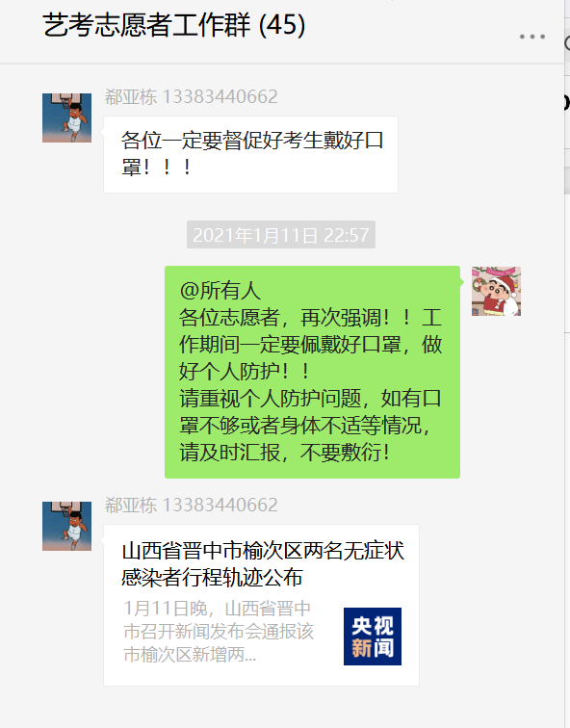Select sender name 郗亚栋 above the news card

click(131, 505)
